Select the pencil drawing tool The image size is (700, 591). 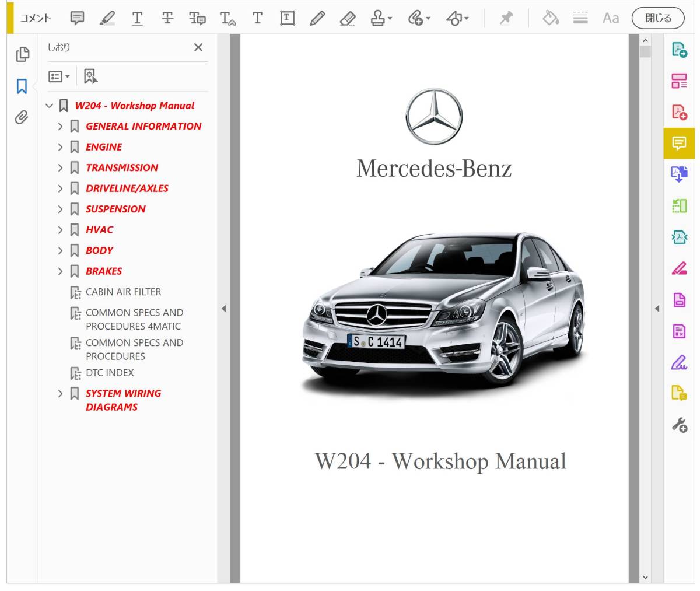[x=317, y=18]
